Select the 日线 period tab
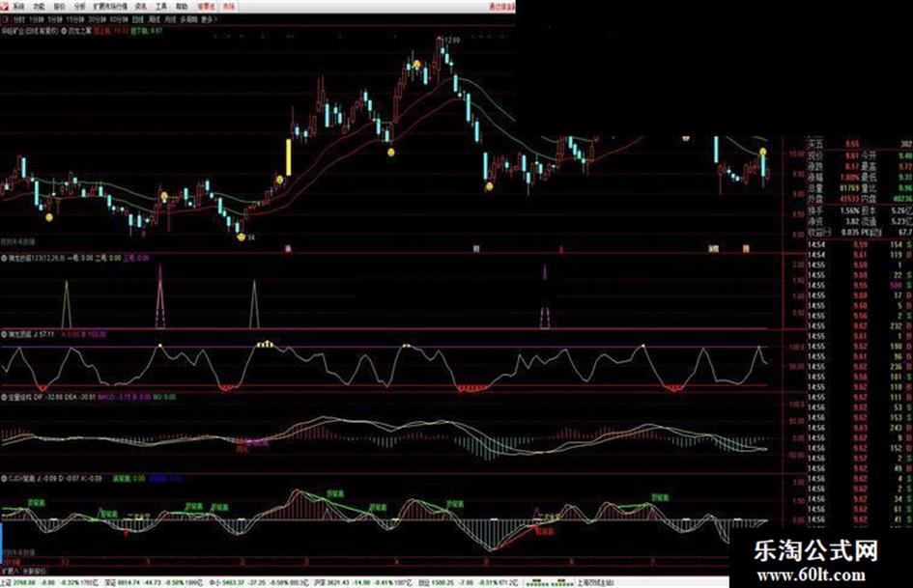This screenshot has height=588, width=913. 138,19
